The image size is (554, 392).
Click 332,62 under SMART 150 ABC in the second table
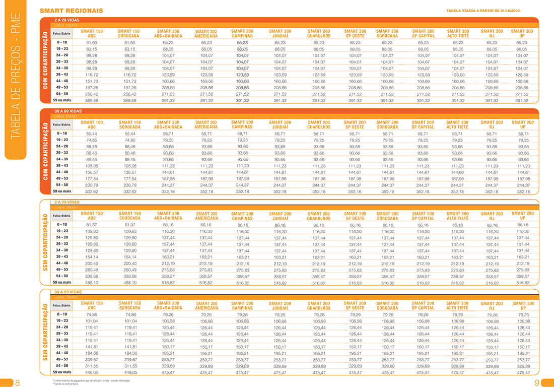92,192
